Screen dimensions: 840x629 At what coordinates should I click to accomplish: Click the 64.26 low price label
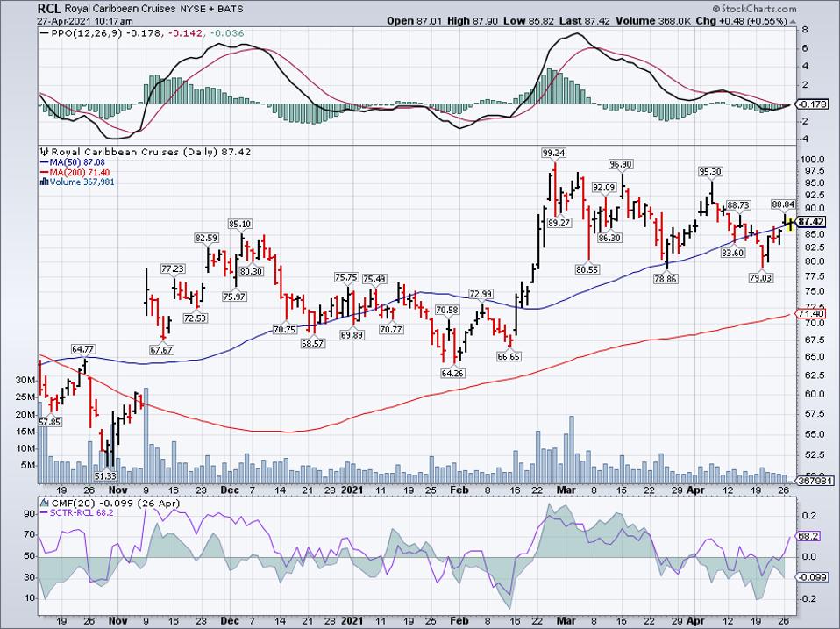[x=452, y=374]
